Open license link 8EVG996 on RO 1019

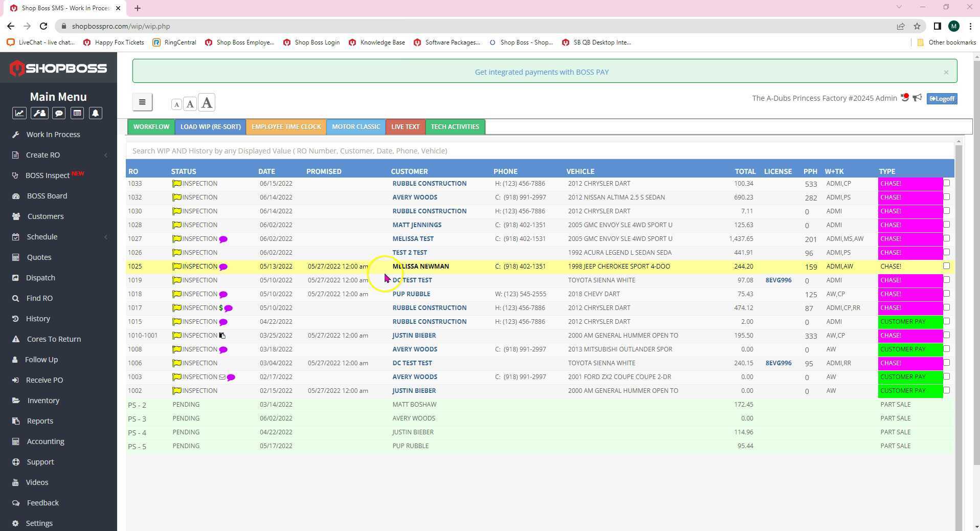click(778, 280)
